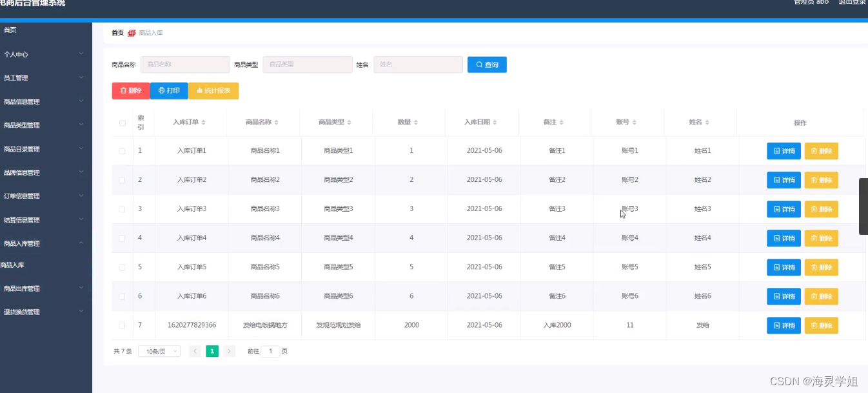
Task: Expand the 员工管理 sidebar menu
Action: click(x=46, y=77)
